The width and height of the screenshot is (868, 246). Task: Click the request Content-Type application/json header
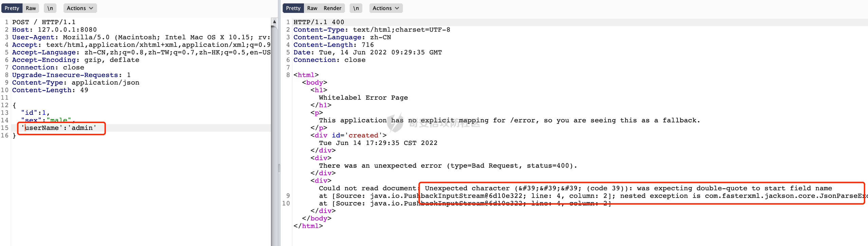tap(75, 83)
